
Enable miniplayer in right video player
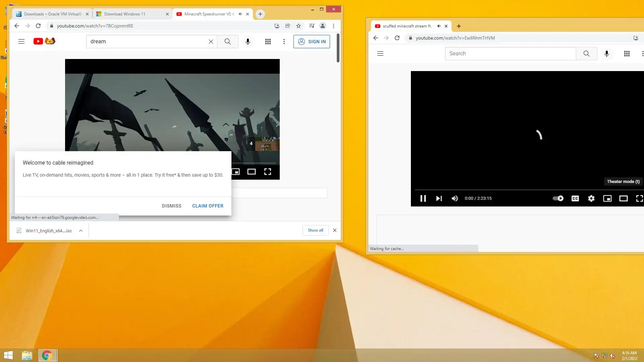tap(607, 198)
